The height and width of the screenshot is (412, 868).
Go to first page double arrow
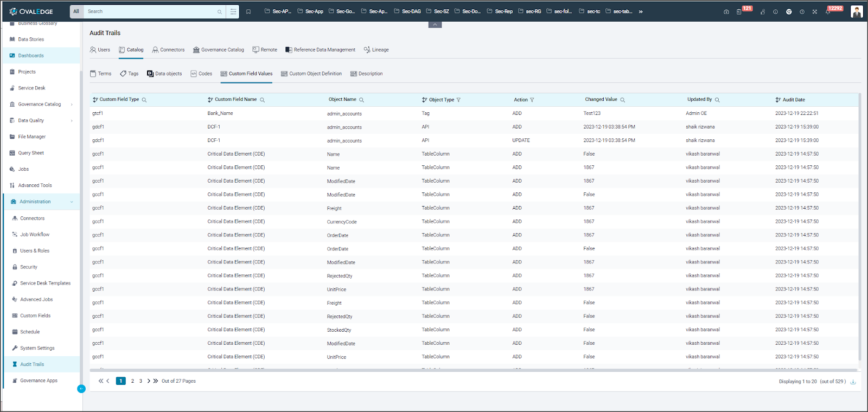[x=101, y=381]
